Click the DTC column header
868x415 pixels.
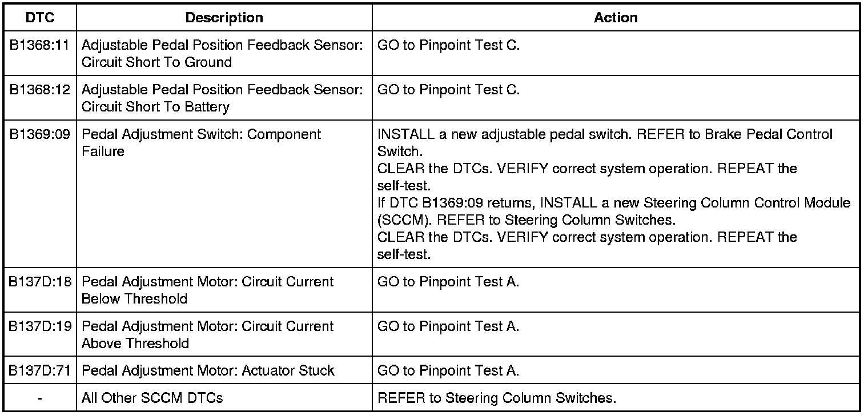(40, 18)
